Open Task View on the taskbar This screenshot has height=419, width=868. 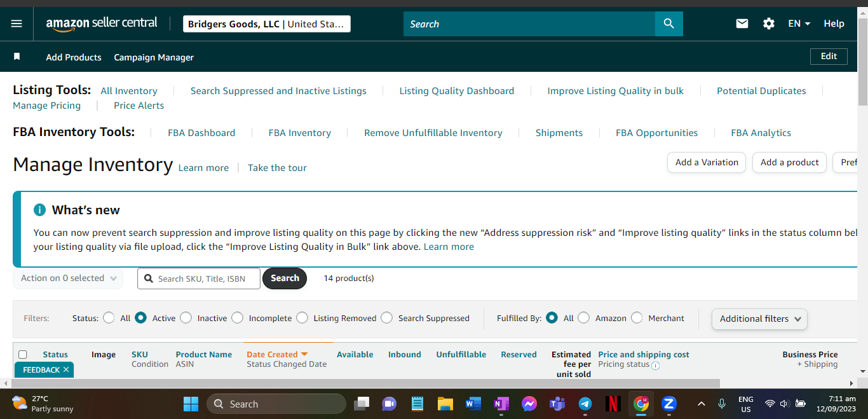[x=362, y=404]
